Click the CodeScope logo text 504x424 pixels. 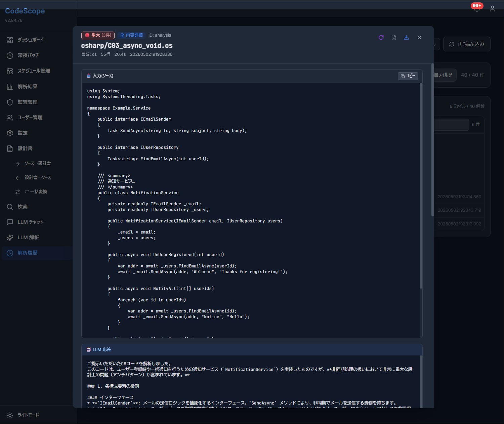coord(25,11)
